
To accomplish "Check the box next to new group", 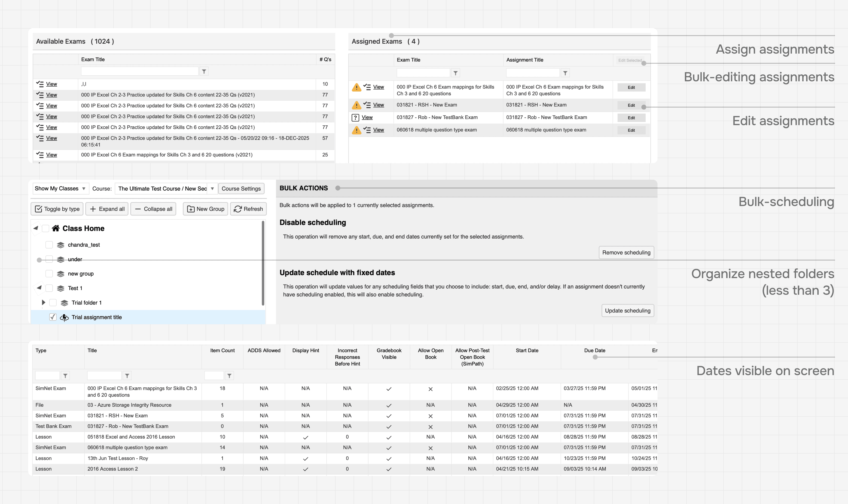I will (x=49, y=274).
